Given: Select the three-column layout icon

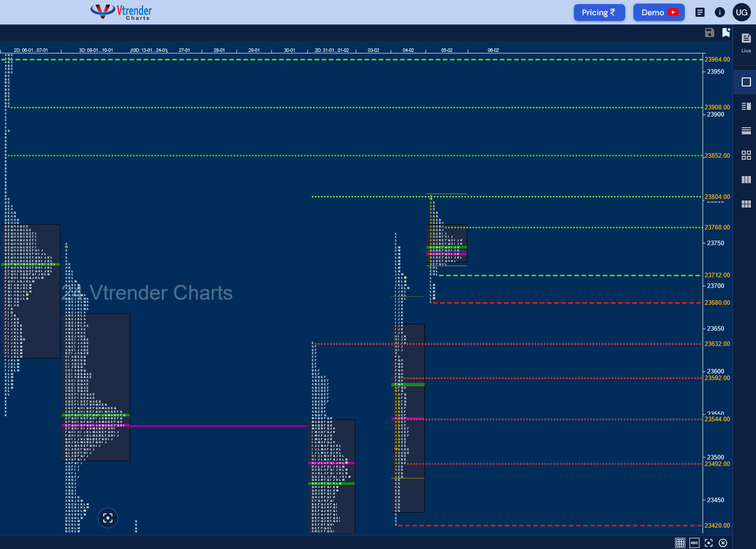Looking at the screenshot, I should [x=746, y=180].
